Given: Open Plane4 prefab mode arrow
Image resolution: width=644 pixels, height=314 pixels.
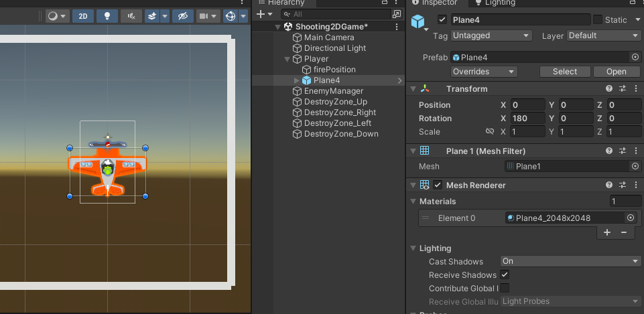Looking at the screenshot, I should tap(399, 80).
